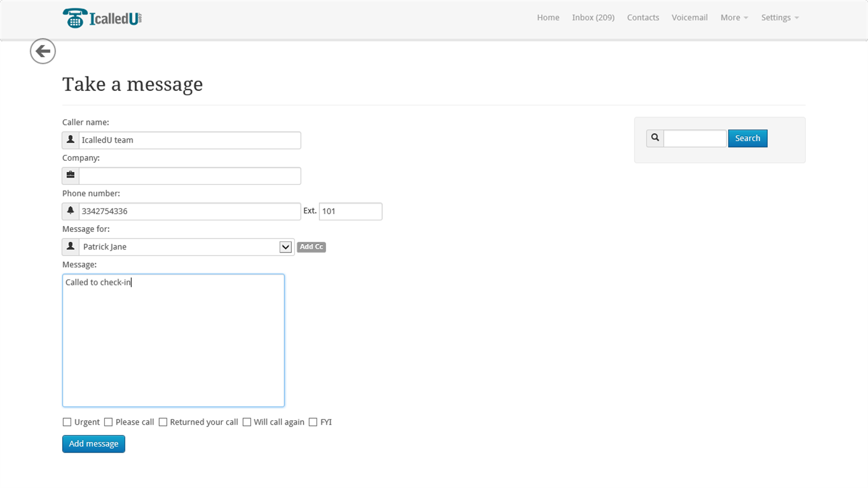
Task: Open the Message for recipient dropdown
Action: [x=285, y=247]
